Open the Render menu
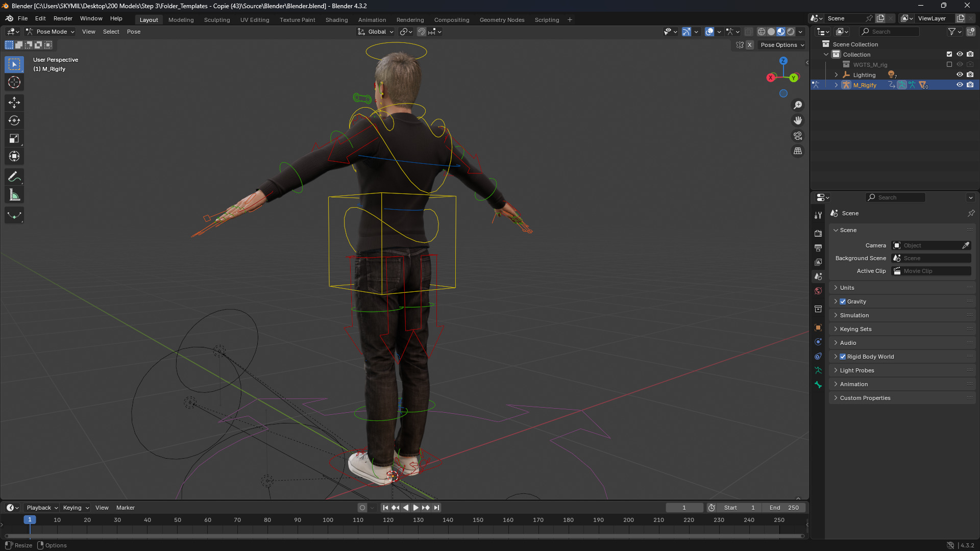Viewport: 980px width, 551px height. (x=63, y=18)
